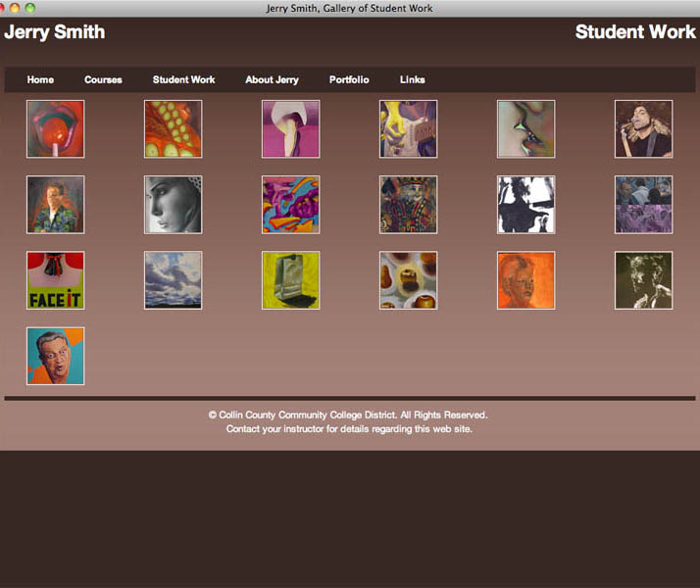The height and width of the screenshot is (588, 700).
Task: Click the yellow minimize window button
Action: coord(15,8)
